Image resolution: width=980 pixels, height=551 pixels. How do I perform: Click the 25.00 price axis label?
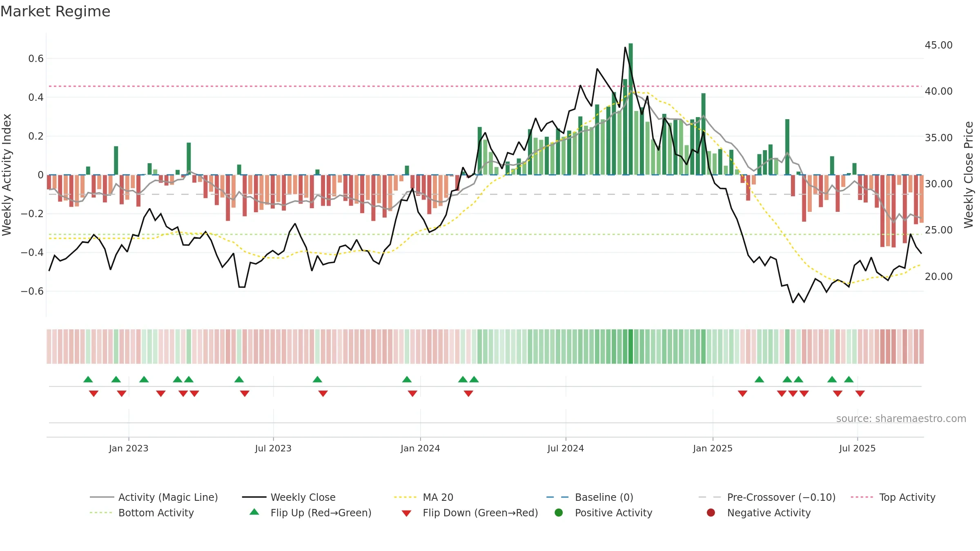click(939, 230)
